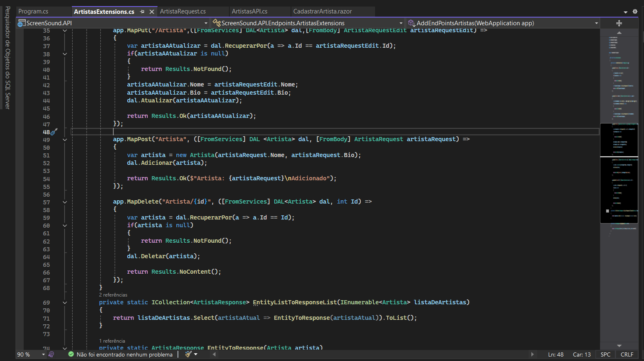Click the code minimap viewport thumb

point(619,173)
